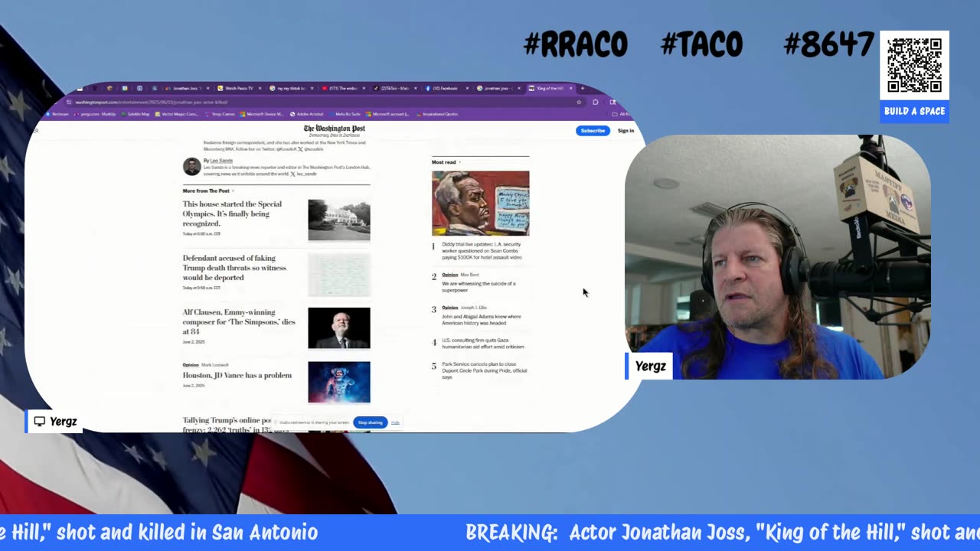Open the Inspirational Quotes bookmark
Screen dimensions: 980x551
pos(436,114)
